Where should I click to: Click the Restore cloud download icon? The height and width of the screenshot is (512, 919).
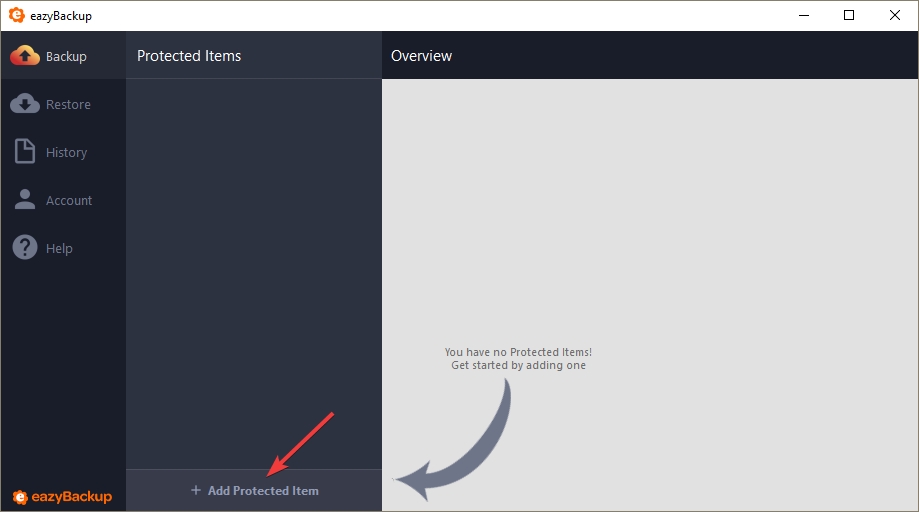pos(25,104)
